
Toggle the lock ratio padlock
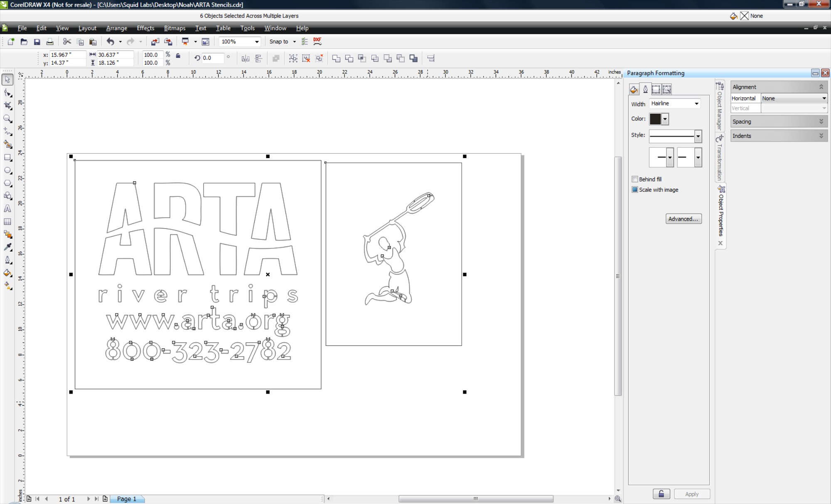tap(178, 55)
